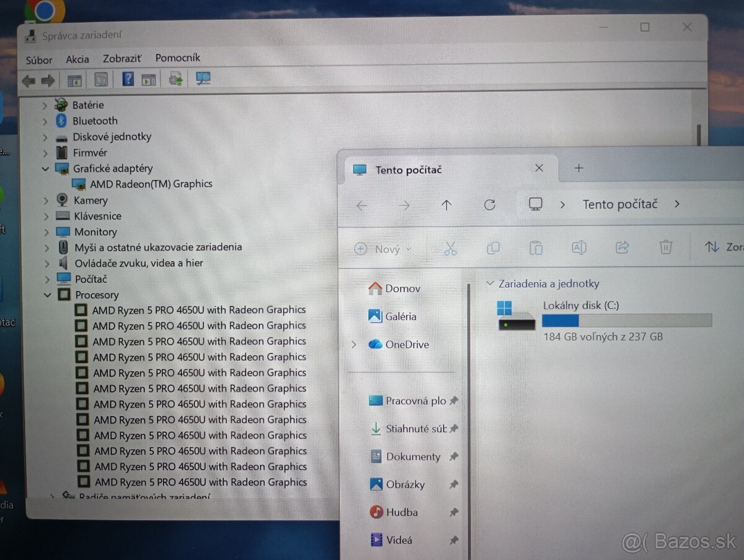Click the update driver toolbar icon

pos(175,79)
